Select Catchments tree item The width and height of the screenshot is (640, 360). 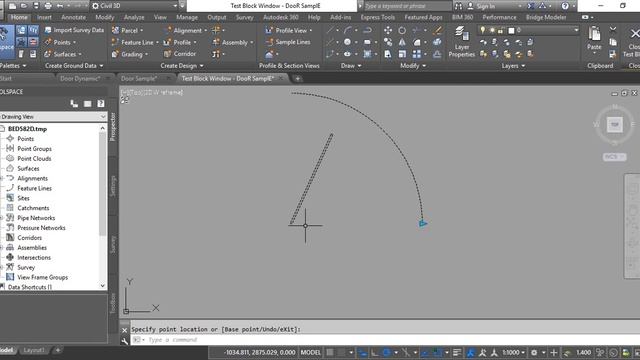33,208
